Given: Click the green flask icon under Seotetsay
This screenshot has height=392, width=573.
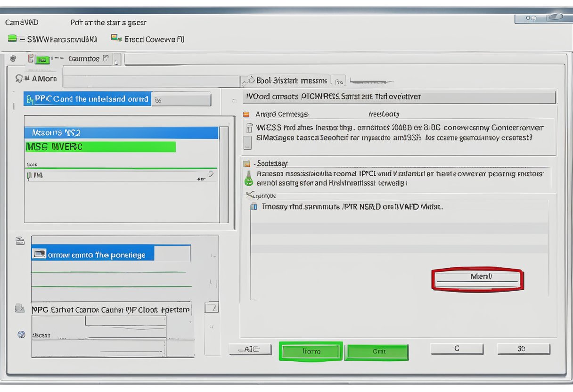Looking at the screenshot, I should [248, 179].
